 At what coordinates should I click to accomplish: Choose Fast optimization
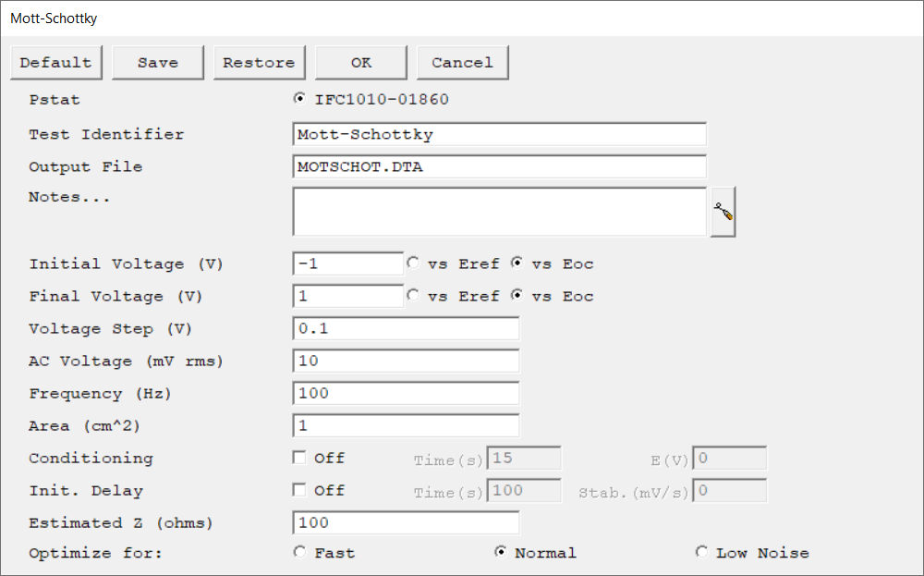coord(300,552)
